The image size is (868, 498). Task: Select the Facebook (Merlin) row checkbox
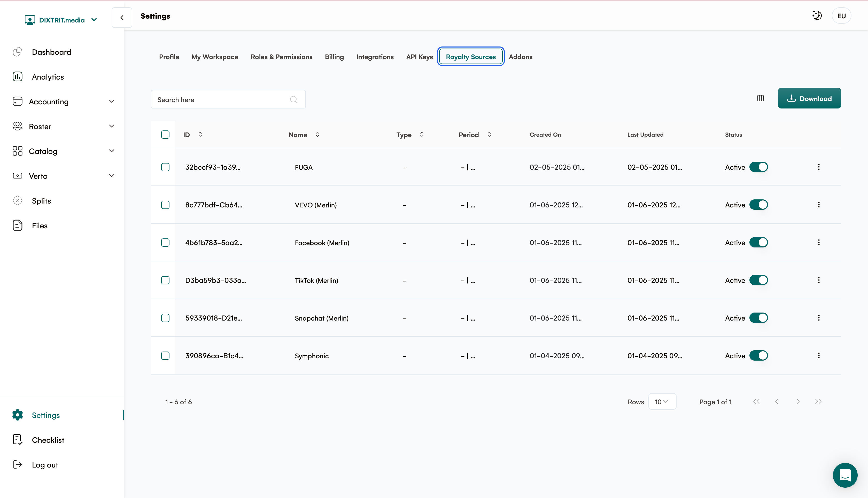click(x=165, y=243)
